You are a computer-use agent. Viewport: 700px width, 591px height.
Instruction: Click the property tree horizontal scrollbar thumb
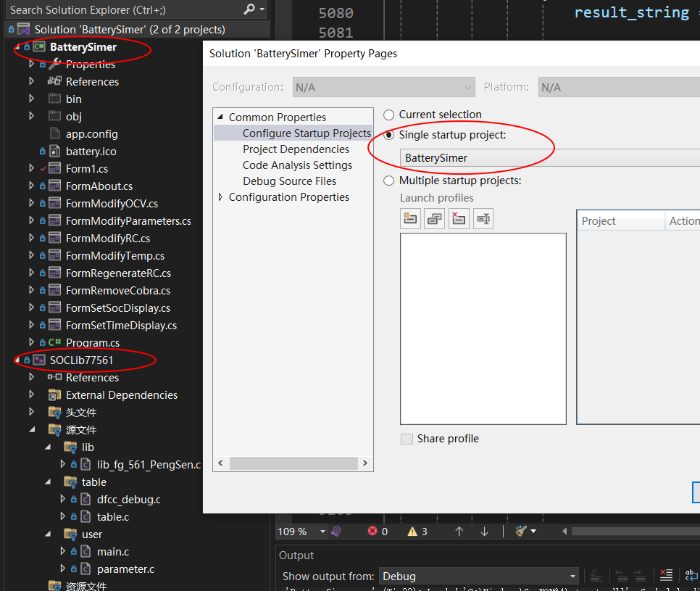coord(293,463)
